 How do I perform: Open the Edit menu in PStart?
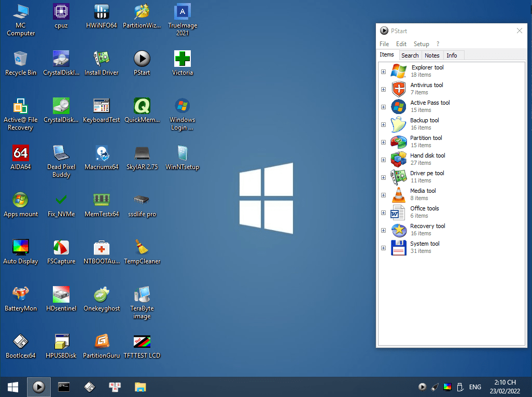click(x=401, y=44)
